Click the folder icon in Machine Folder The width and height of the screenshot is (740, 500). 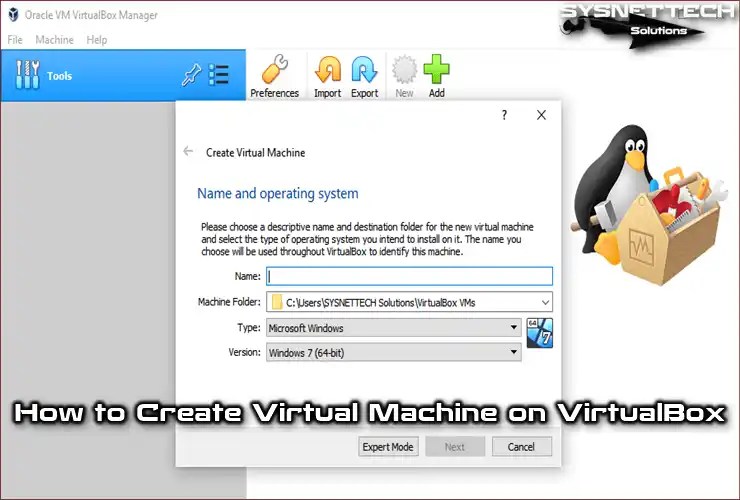pyautogui.click(x=277, y=302)
